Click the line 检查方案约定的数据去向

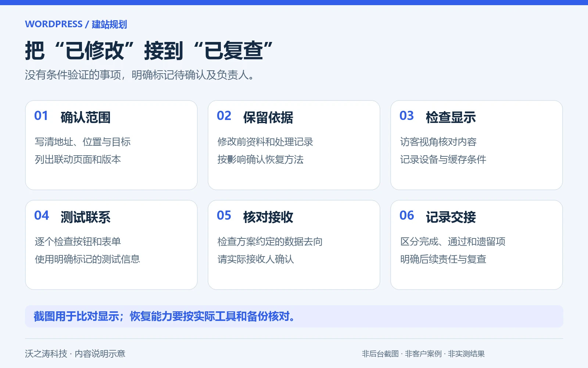(x=270, y=242)
